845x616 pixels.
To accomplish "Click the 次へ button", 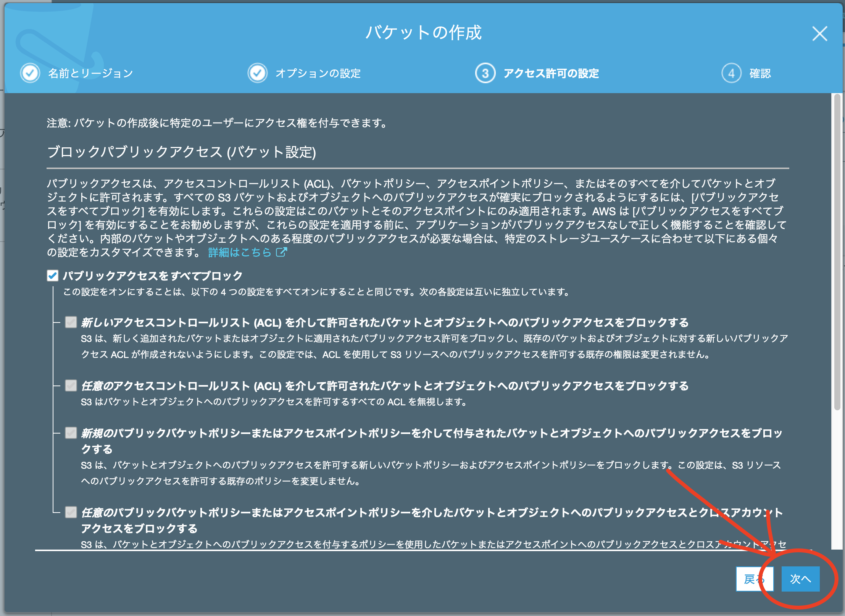I will (800, 579).
